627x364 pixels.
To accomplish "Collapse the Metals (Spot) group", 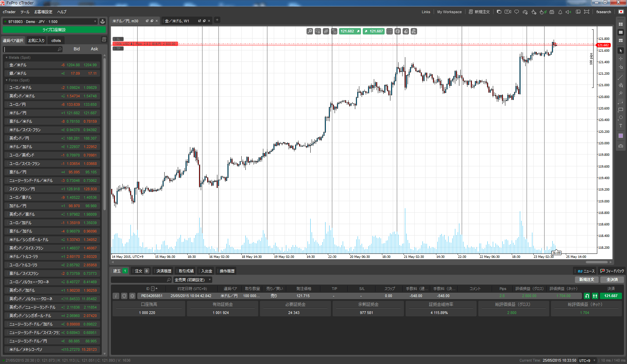I will [6, 58].
